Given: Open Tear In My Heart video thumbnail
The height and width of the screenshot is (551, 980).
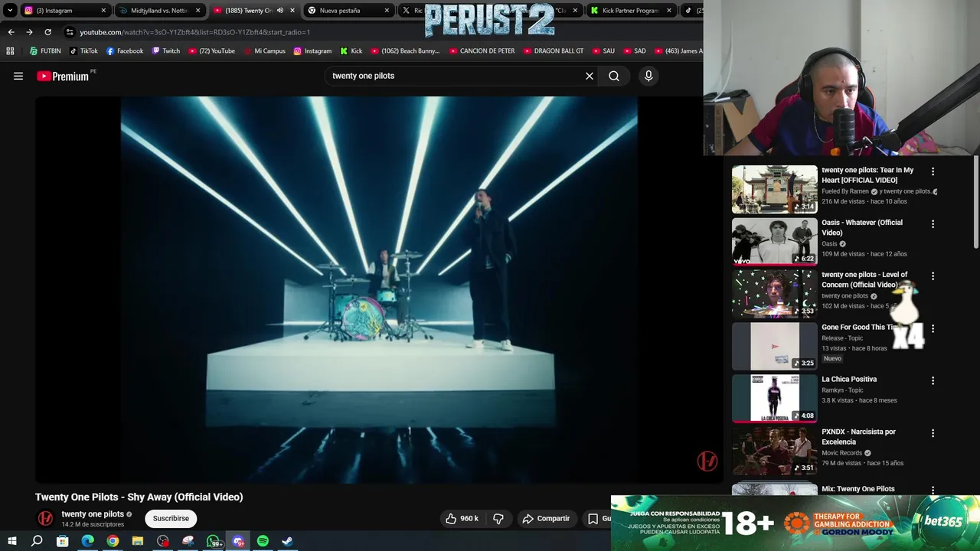Looking at the screenshot, I should (x=774, y=190).
